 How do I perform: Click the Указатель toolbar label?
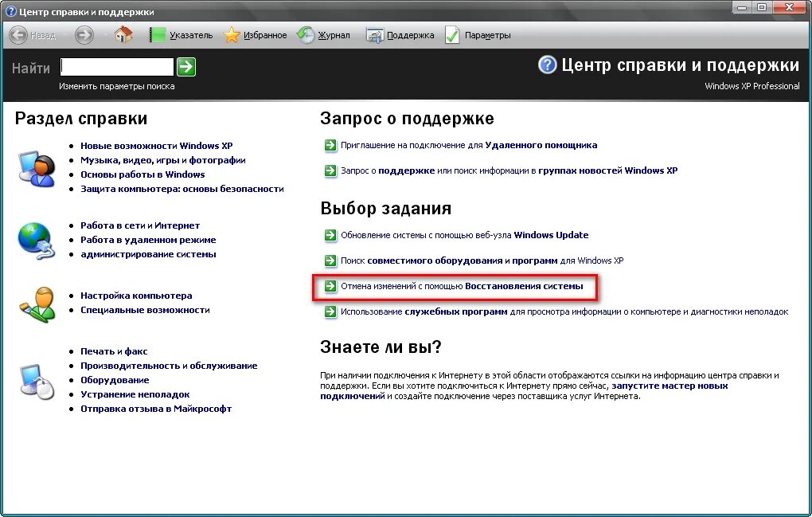191,35
